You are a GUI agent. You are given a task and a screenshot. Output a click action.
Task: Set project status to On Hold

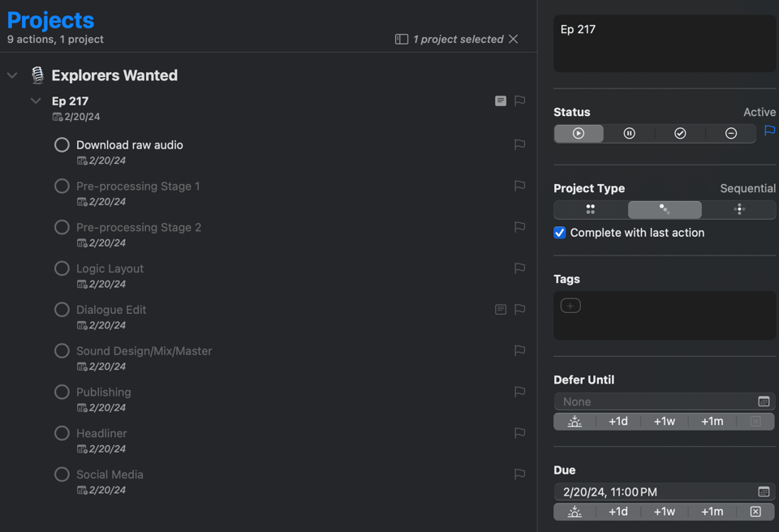point(629,134)
